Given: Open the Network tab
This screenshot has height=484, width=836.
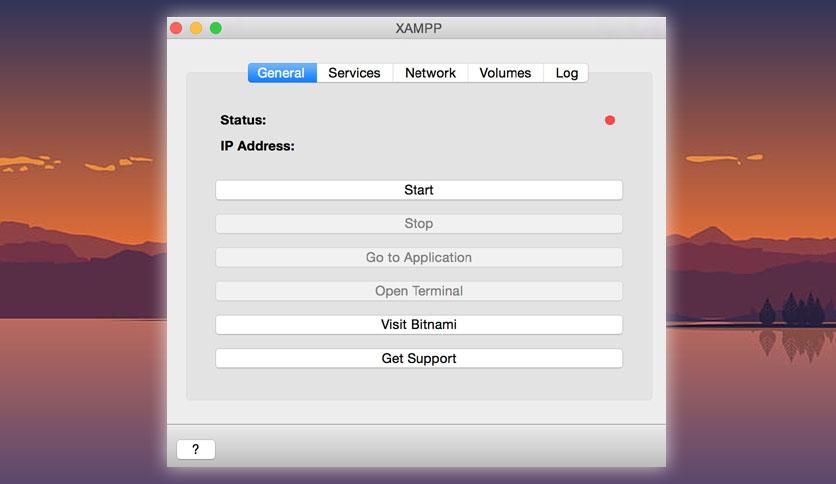Looking at the screenshot, I should [x=430, y=73].
